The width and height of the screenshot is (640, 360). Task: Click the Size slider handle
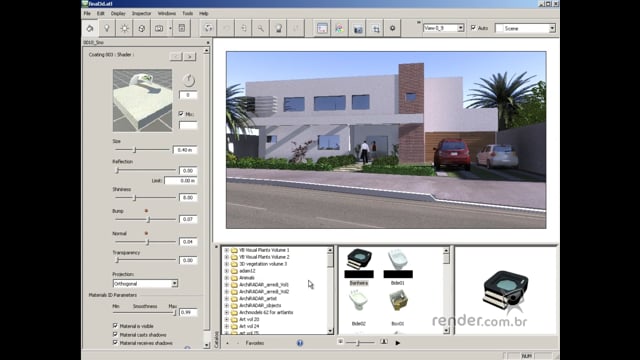point(135,150)
